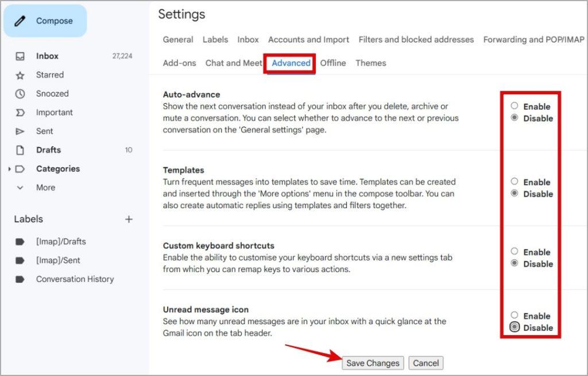Switch to the Add-ons tab
The width and height of the screenshot is (588, 376).
click(179, 63)
